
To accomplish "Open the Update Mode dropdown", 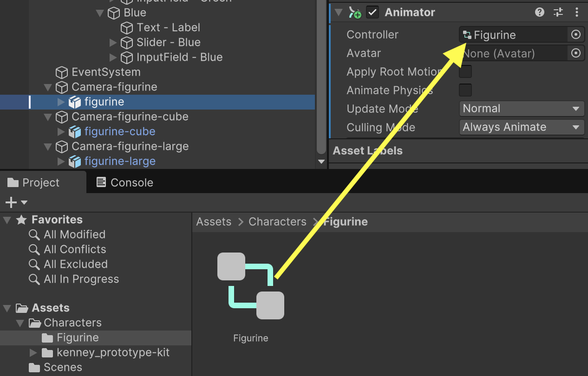I will coord(521,109).
